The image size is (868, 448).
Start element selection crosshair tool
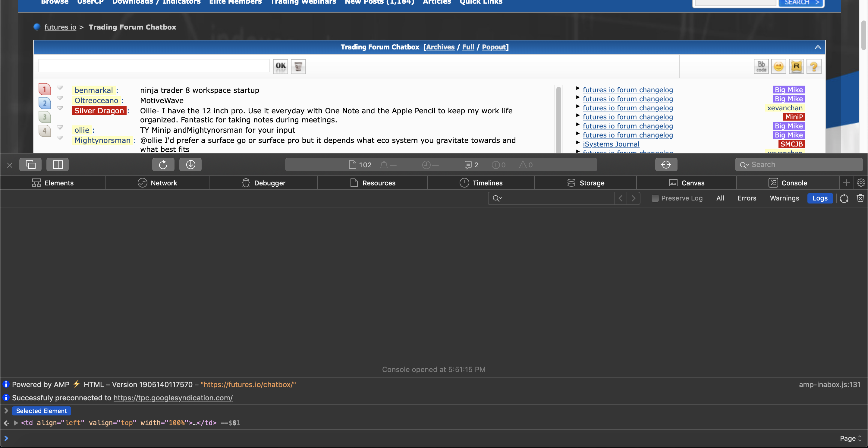click(x=666, y=165)
